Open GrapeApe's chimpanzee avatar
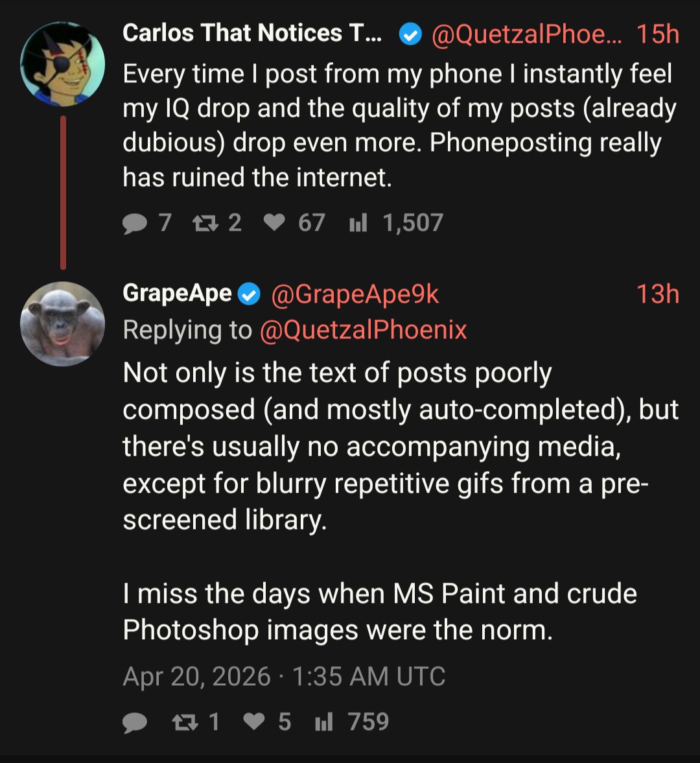Image resolution: width=700 pixels, height=763 pixels. (62, 323)
